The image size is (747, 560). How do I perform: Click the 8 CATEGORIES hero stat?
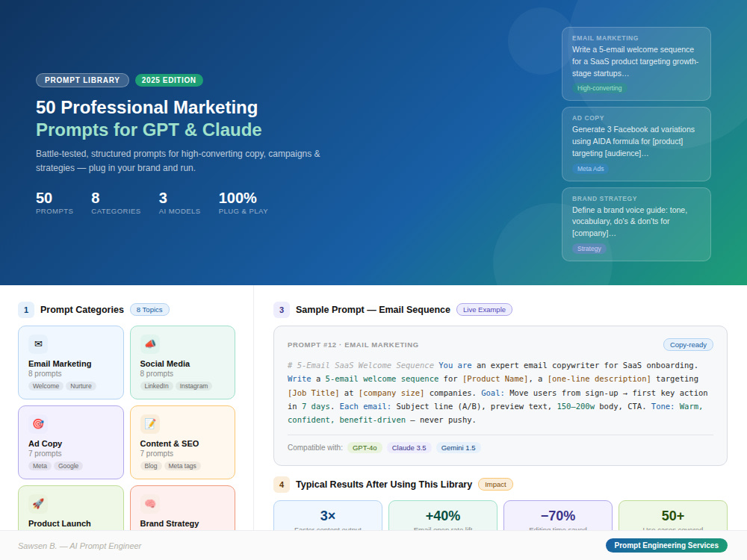pyautogui.click(x=116, y=203)
